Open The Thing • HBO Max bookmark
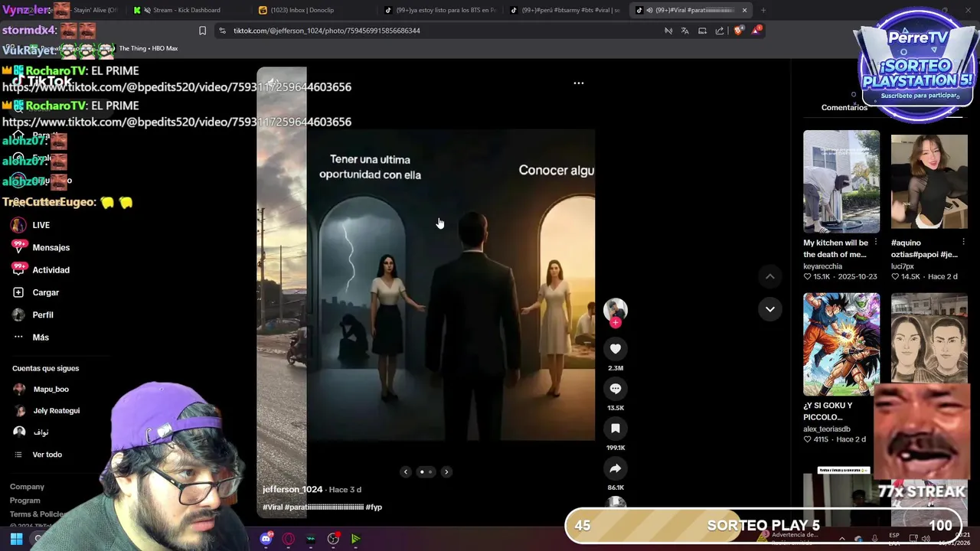Image resolution: width=980 pixels, height=551 pixels. (148, 48)
